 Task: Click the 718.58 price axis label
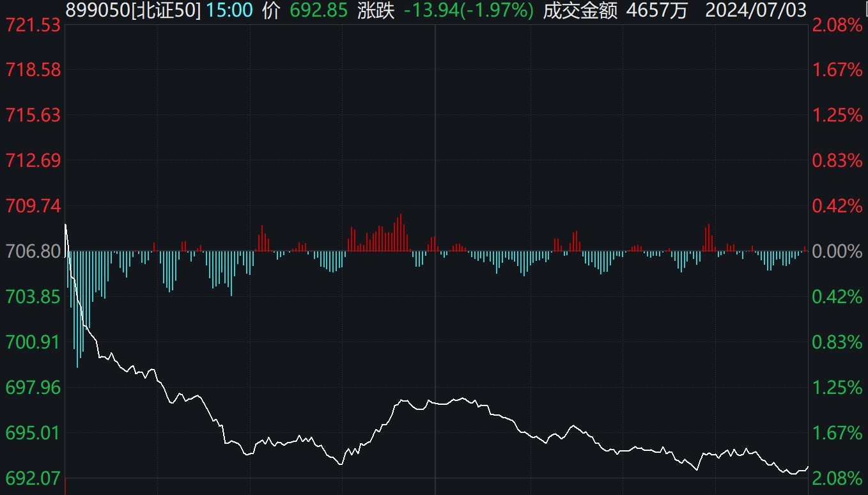click(x=33, y=69)
